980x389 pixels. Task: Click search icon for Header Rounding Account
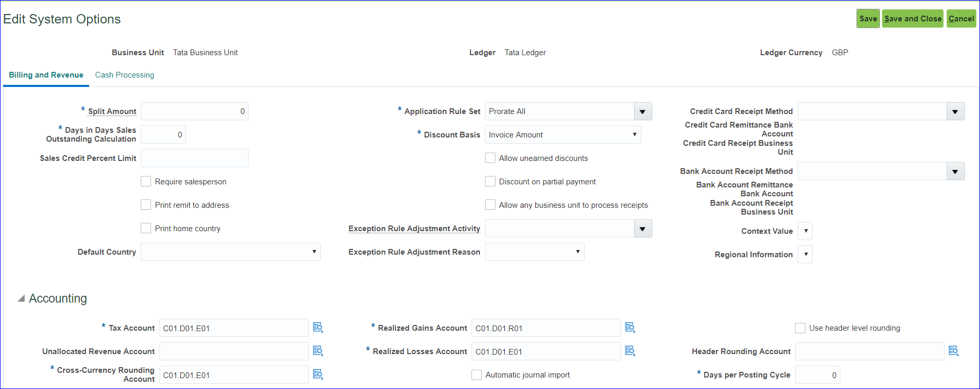[953, 351]
